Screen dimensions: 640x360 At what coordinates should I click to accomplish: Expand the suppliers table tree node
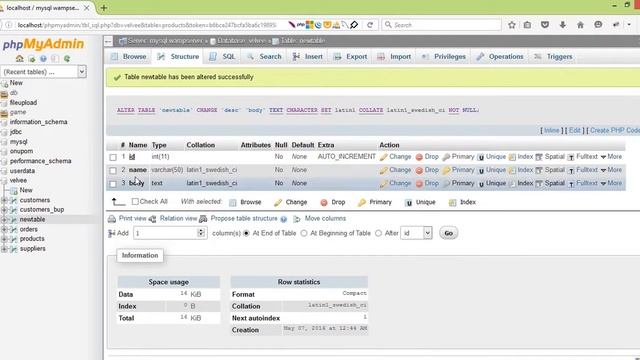tap(4, 249)
